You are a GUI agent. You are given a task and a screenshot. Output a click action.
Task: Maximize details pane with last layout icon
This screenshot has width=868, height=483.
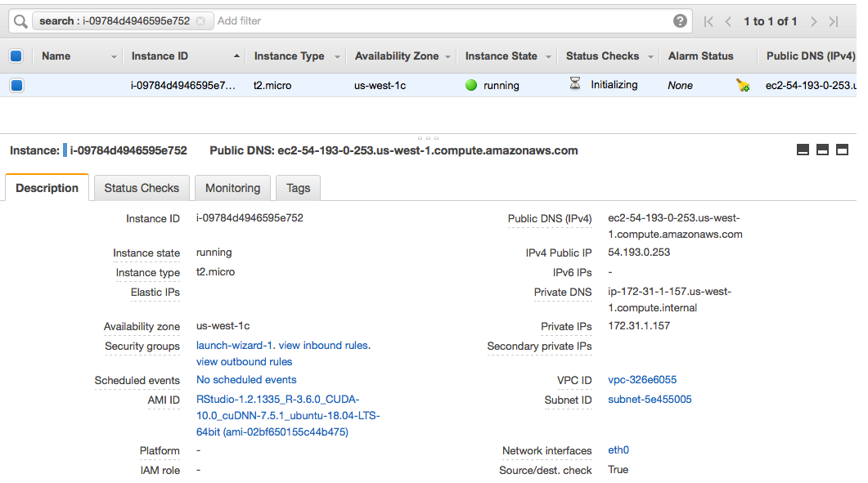click(842, 150)
